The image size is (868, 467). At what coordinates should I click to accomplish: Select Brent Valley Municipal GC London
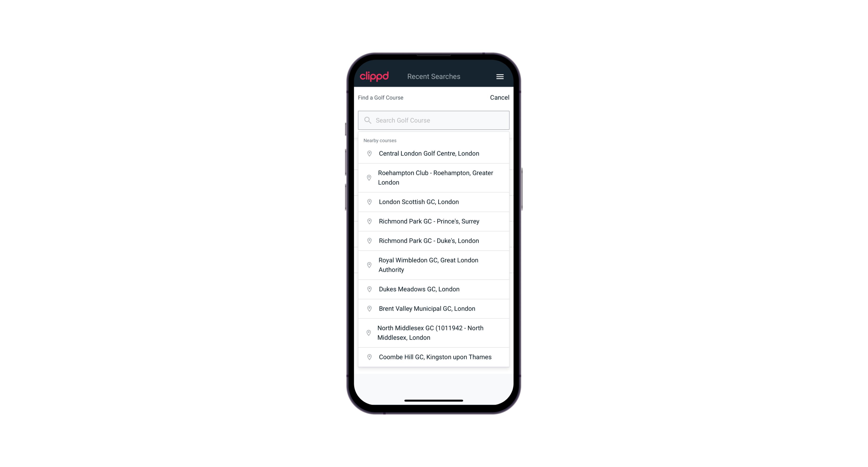434,308
